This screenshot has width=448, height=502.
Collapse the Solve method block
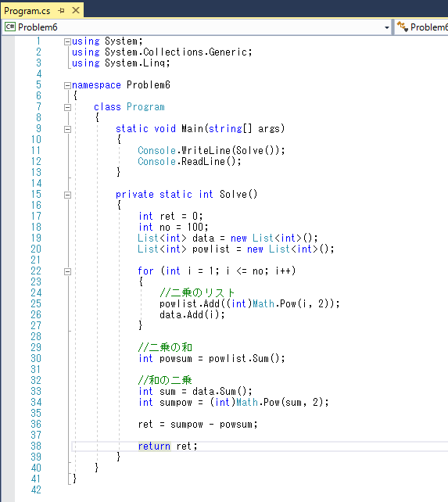point(67,195)
